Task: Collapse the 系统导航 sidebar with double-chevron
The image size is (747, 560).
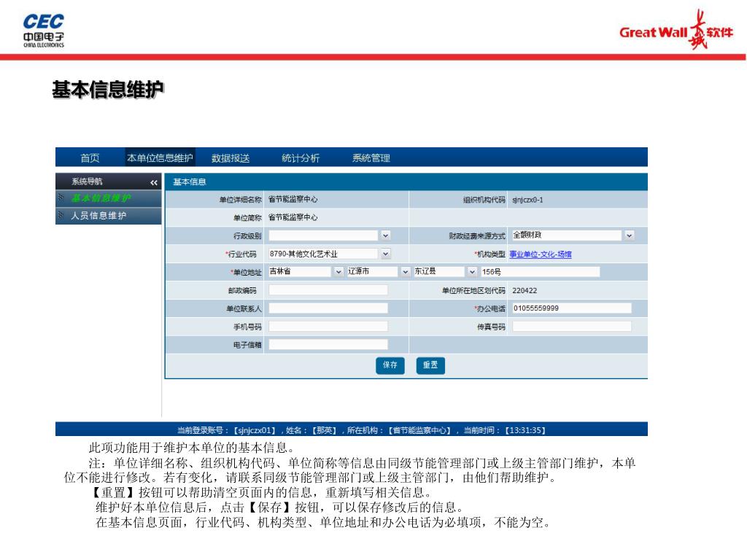Action: (153, 182)
